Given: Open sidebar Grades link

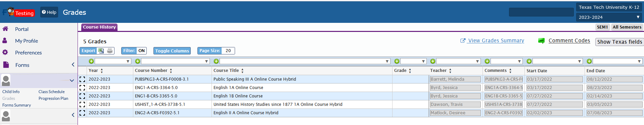Looking at the screenshot, I should [x=9, y=98].
